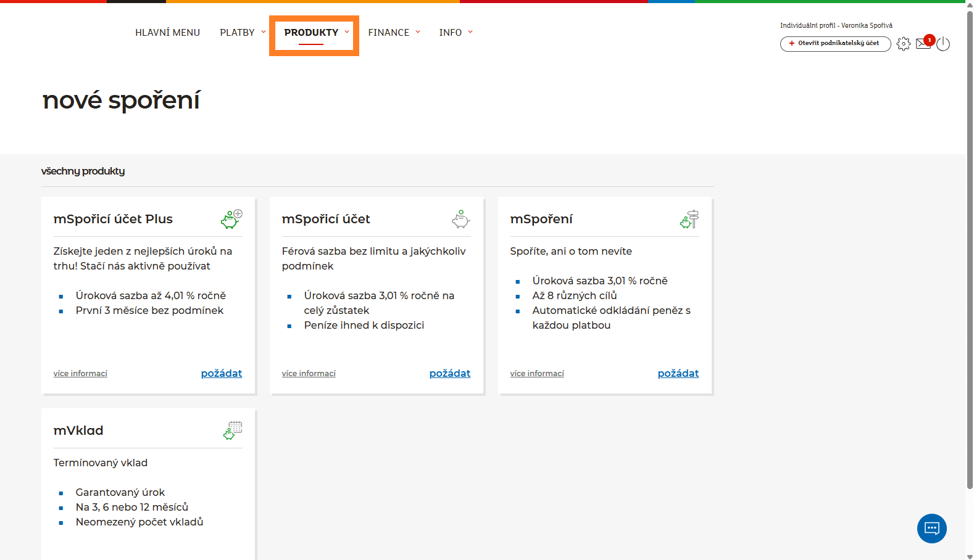Click the logout power icon
974x560 pixels.
click(943, 44)
